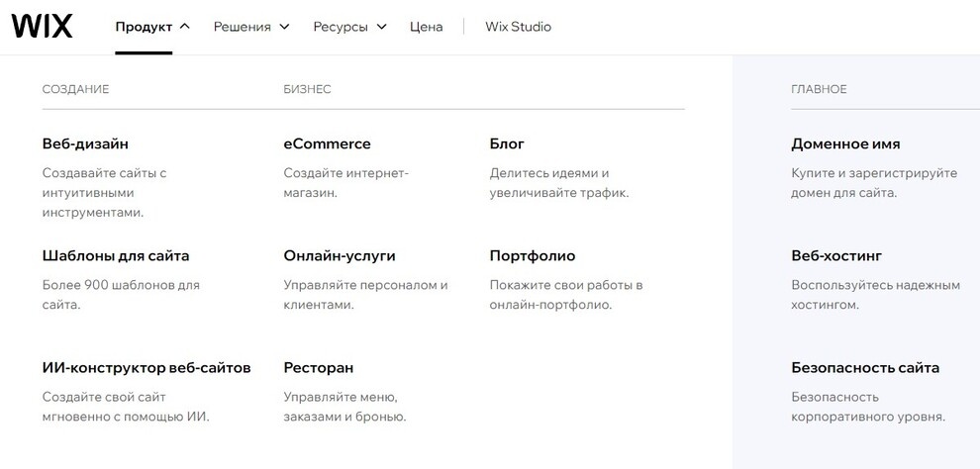980x469 pixels.
Task: Open ИИ-конструктор веб-сайтов
Action: pos(147,368)
